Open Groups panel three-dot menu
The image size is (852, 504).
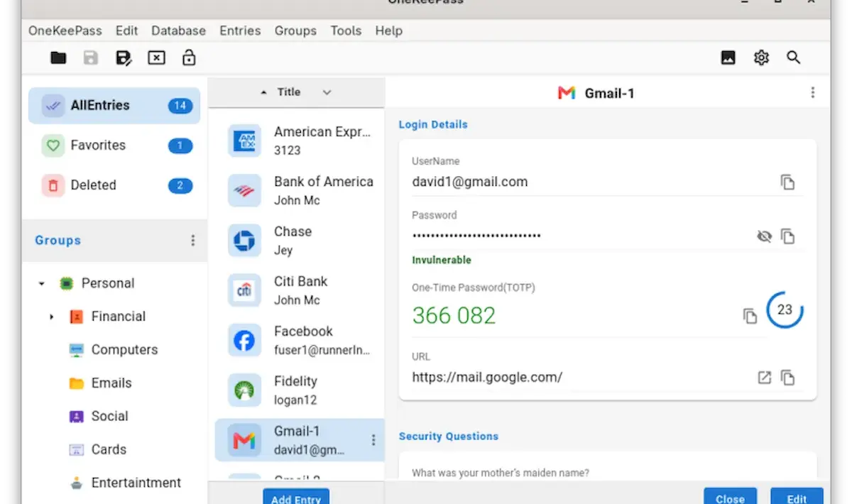click(x=192, y=241)
